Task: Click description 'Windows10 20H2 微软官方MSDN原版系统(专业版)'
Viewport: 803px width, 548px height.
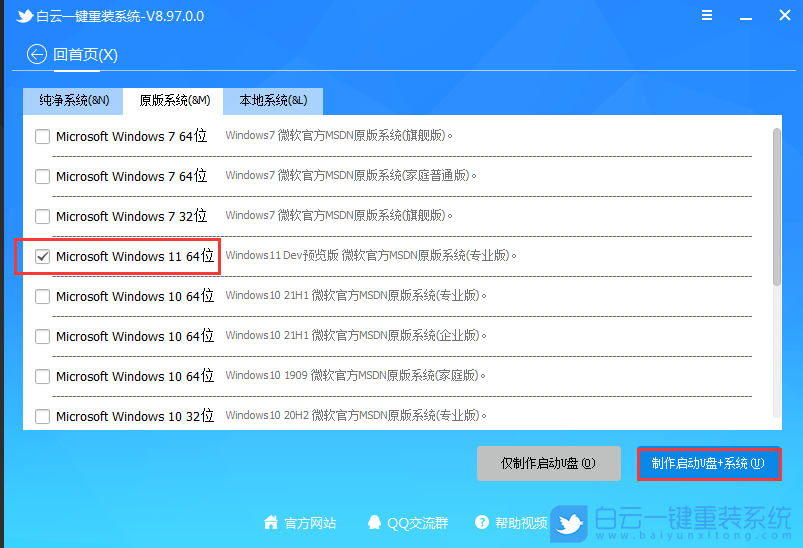Action: pyautogui.click(x=356, y=415)
